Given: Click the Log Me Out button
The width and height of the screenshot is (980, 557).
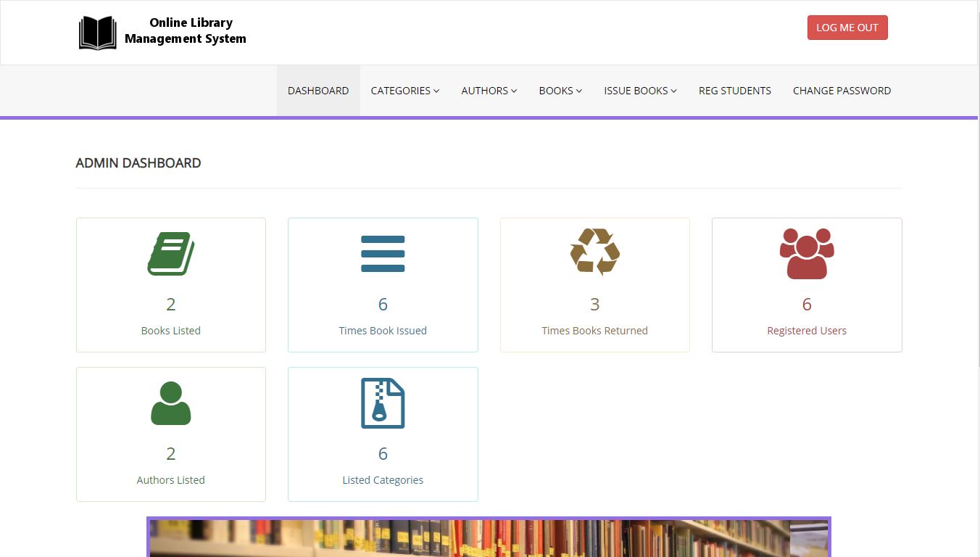Looking at the screenshot, I should (x=847, y=28).
